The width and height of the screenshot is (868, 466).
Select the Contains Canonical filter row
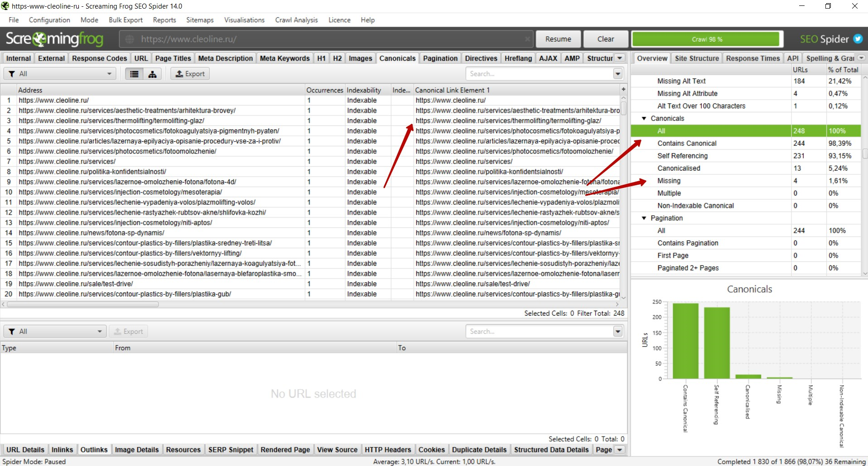pos(746,143)
